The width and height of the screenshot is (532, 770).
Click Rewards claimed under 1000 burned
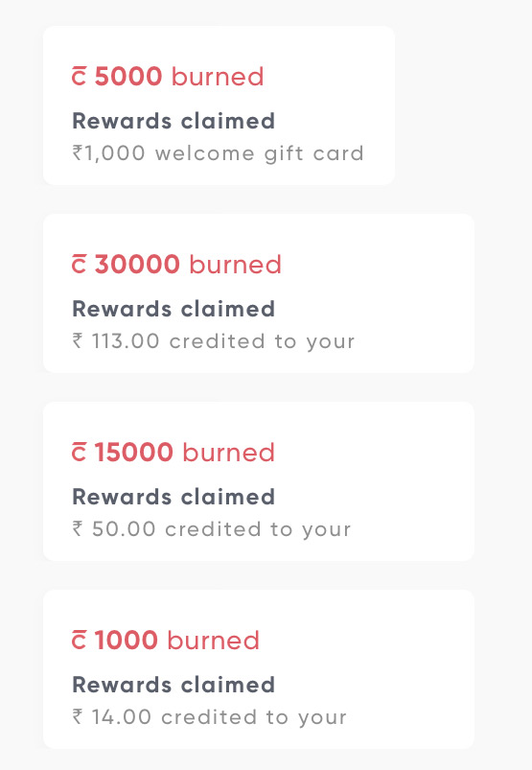[x=173, y=685]
